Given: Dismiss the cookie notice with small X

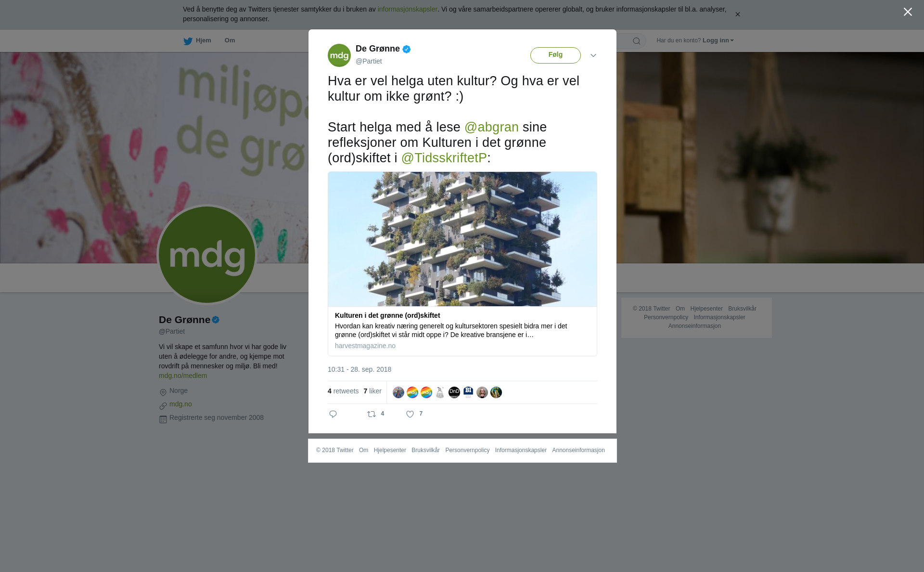Looking at the screenshot, I should (737, 14).
